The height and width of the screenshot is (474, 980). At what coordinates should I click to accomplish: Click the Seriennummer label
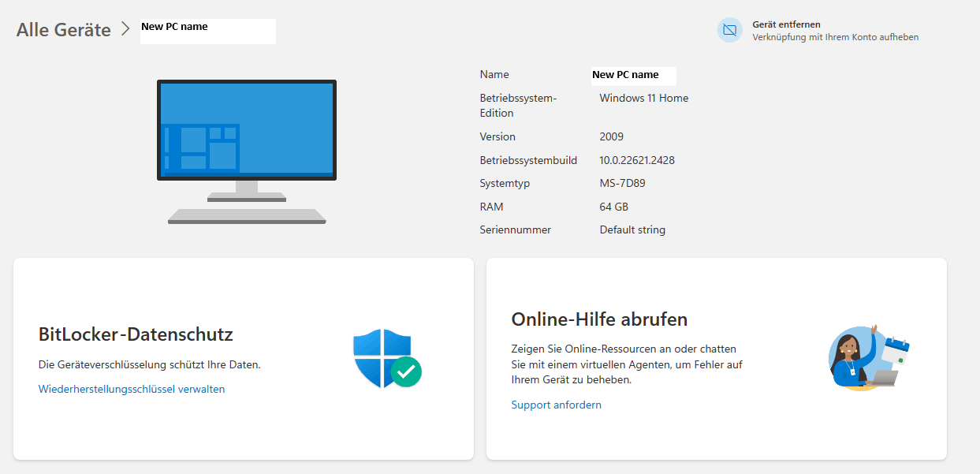[516, 230]
